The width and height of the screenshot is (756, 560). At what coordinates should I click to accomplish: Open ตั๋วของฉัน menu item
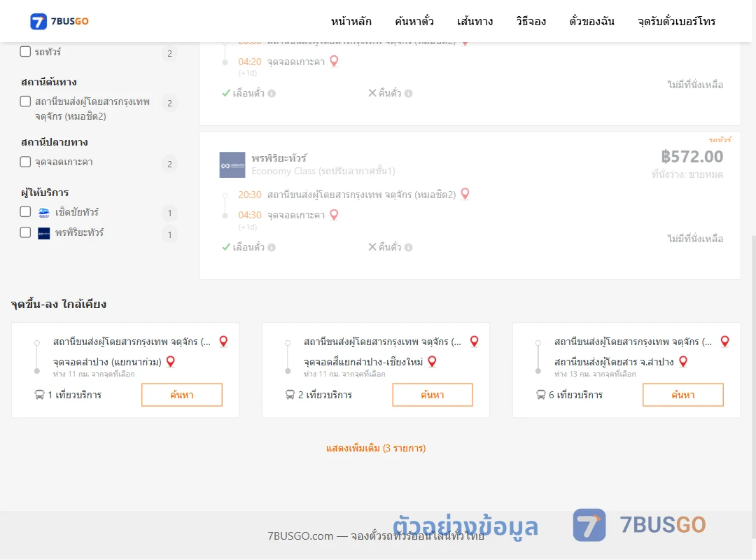[591, 21]
